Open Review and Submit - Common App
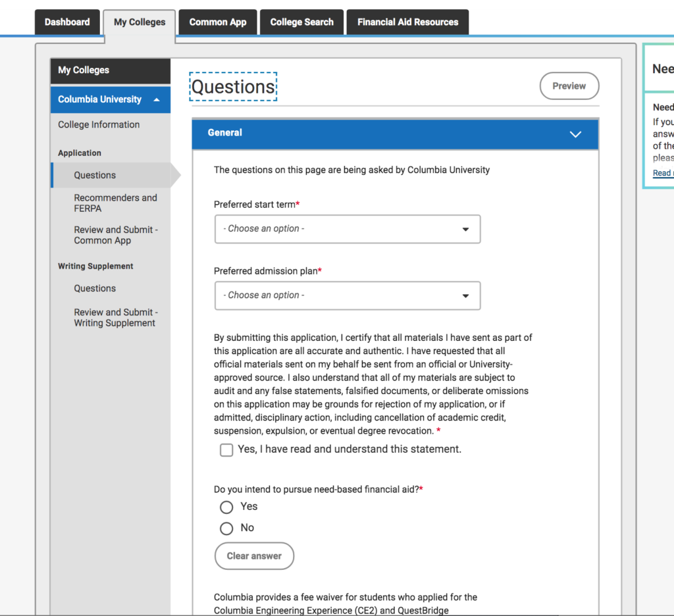The height and width of the screenshot is (616, 674). pos(116,235)
